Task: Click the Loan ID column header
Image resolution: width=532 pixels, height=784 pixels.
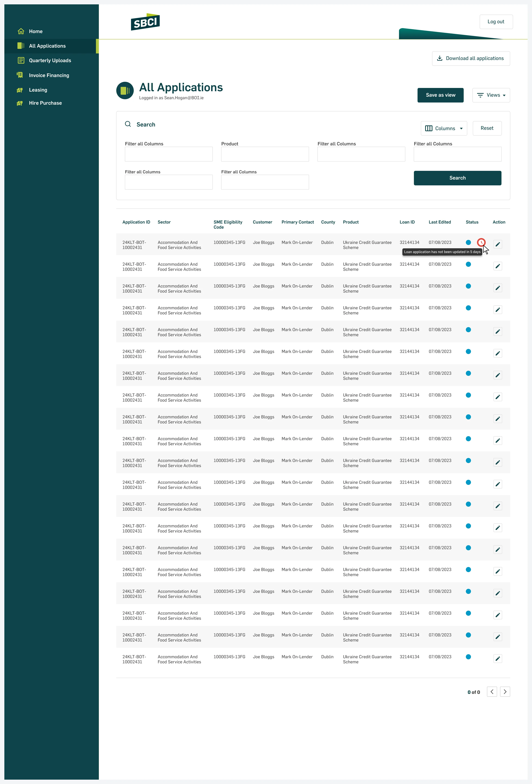Action: pos(407,222)
